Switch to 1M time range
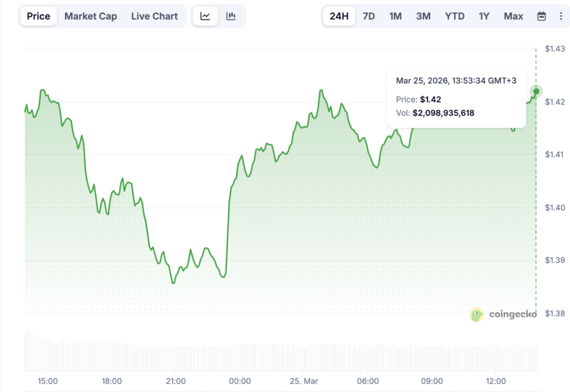Image resolution: width=570 pixels, height=392 pixels. coord(395,16)
